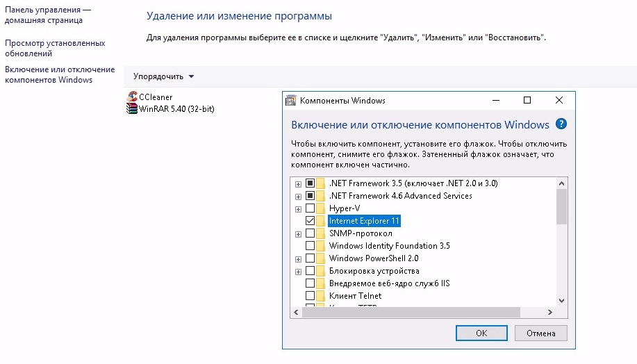Toggle the .NET Framework 3.5 checkbox
Screen dimensions: 637x364
coord(310,183)
